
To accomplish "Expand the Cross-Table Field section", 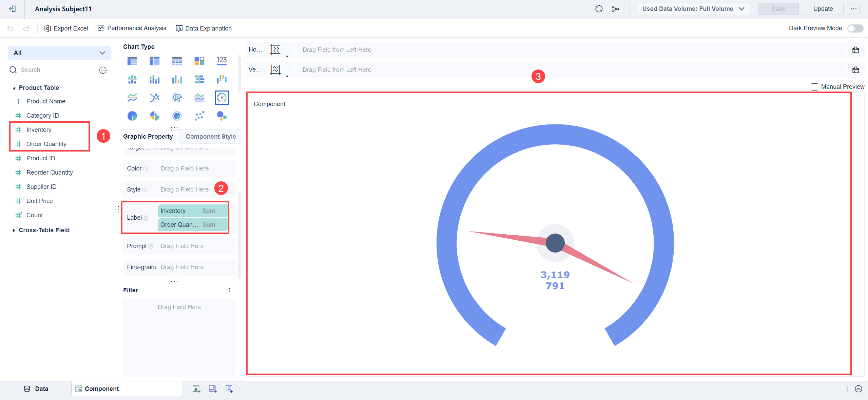I will pyautogui.click(x=14, y=230).
